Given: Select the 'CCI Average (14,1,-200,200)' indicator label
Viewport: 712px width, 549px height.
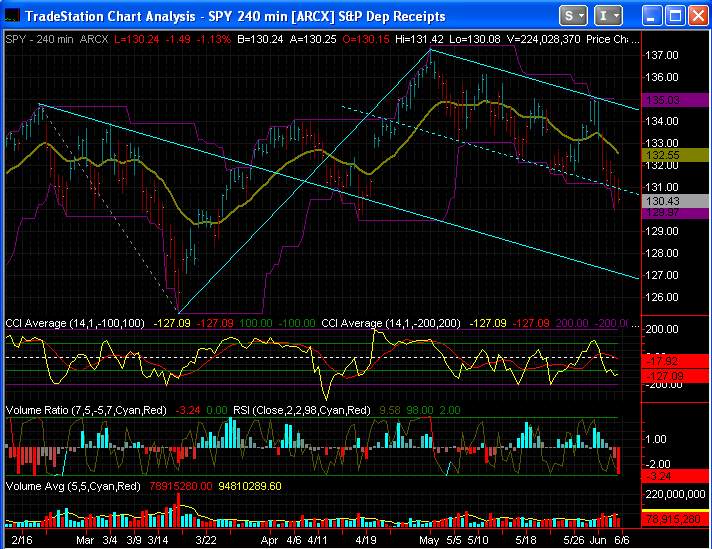Looking at the screenshot, I should [391, 323].
